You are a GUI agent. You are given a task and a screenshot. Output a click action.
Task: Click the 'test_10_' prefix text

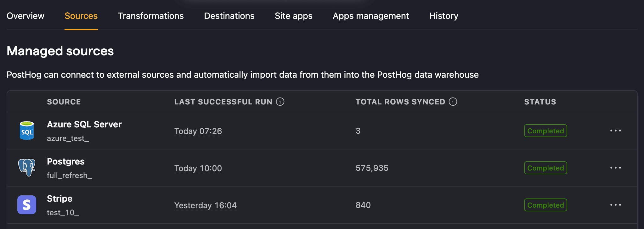pos(63,213)
